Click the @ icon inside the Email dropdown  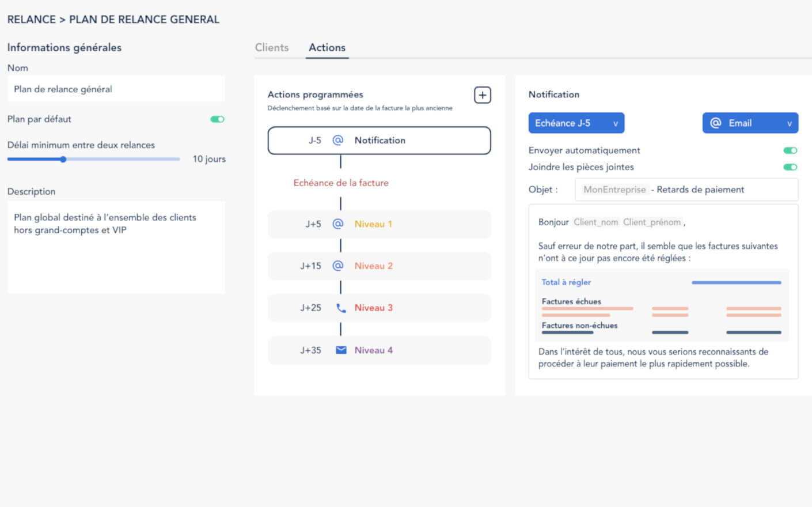[x=715, y=123]
